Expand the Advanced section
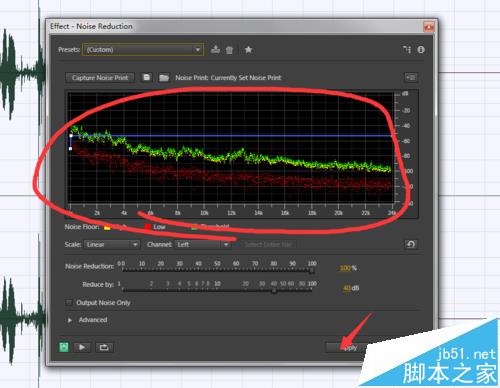The height and width of the screenshot is (388, 500). 70,320
